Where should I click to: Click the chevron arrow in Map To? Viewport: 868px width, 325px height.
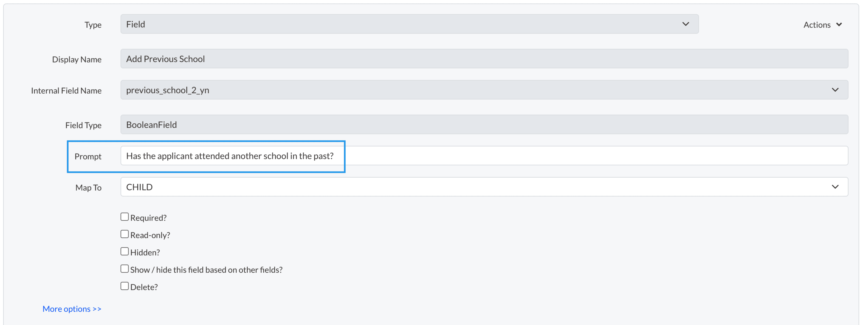tap(835, 187)
